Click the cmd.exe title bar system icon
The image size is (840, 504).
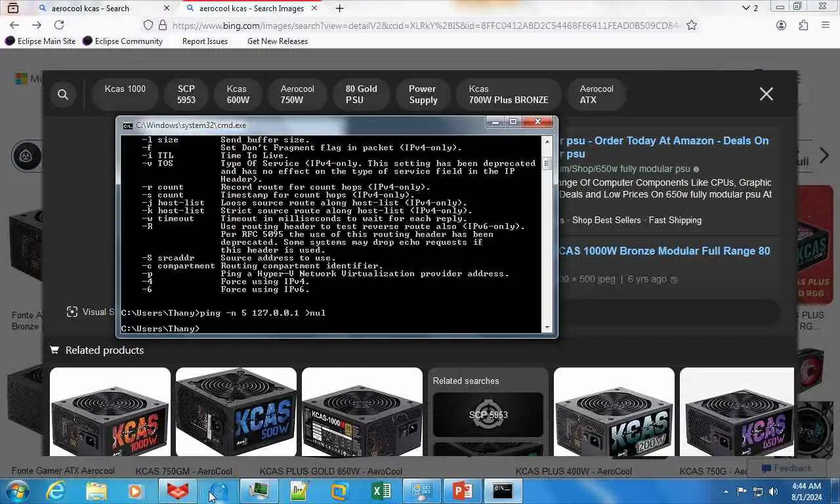click(127, 125)
